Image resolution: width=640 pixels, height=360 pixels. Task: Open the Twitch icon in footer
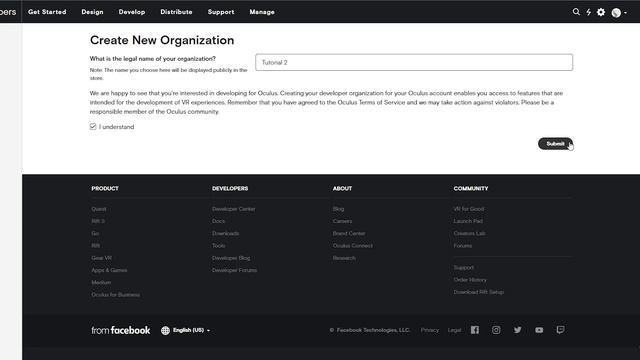(x=560, y=330)
